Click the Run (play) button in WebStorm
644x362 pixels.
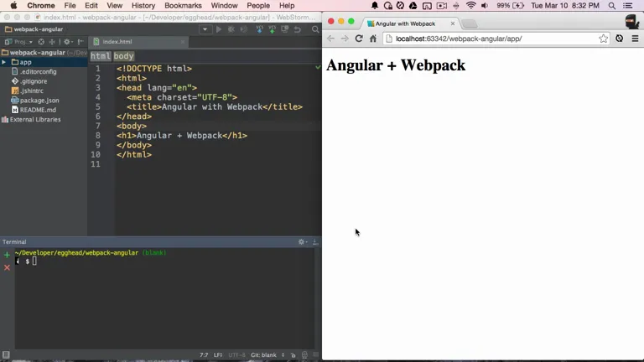coord(219,29)
